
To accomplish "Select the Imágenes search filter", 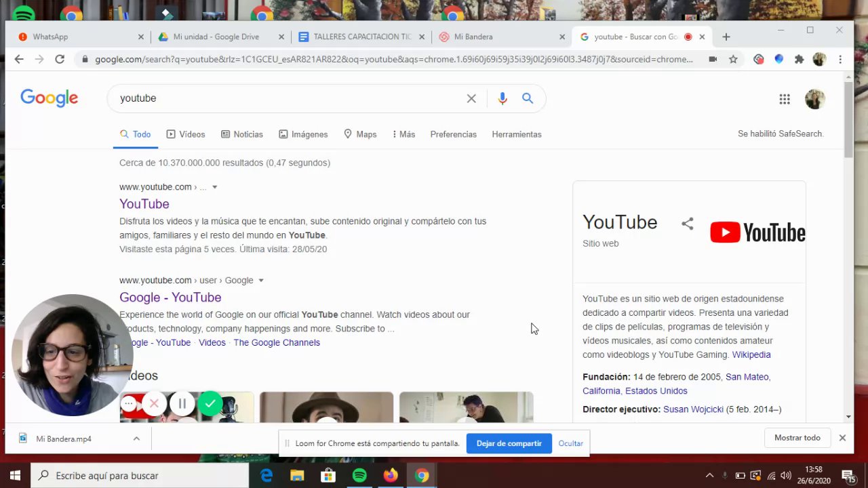I will (303, 134).
